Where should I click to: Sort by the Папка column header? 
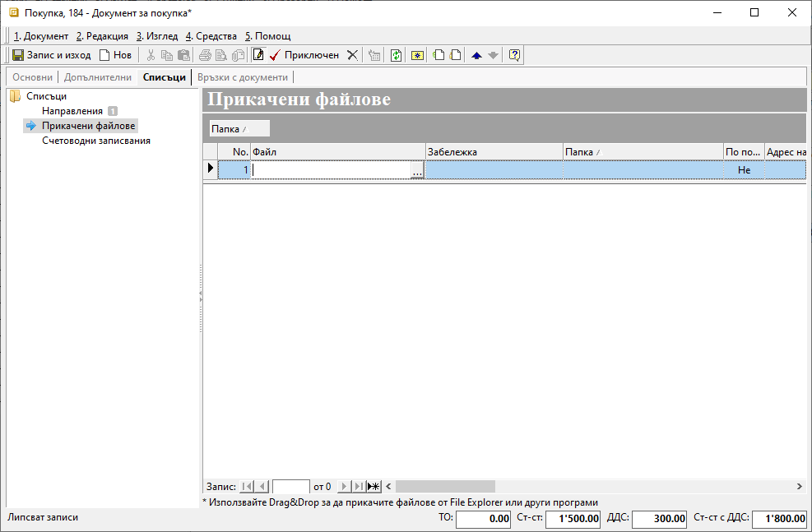[x=642, y=152]
